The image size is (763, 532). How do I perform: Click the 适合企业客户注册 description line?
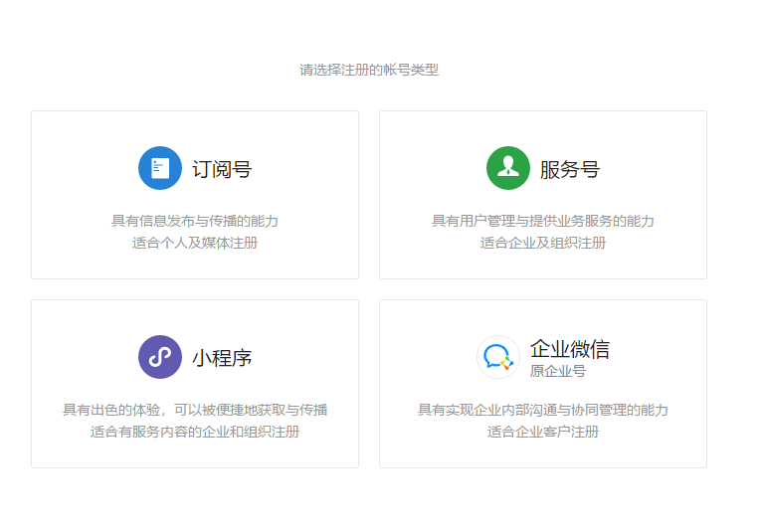pyautogui.click(x=543, y=432)
